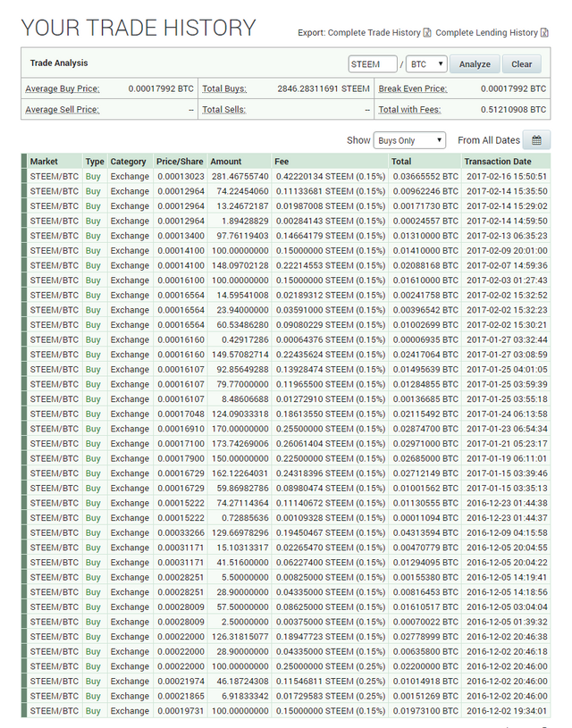
Task: Click the Complete Trade History export link
Action: (x=374, y=33)
